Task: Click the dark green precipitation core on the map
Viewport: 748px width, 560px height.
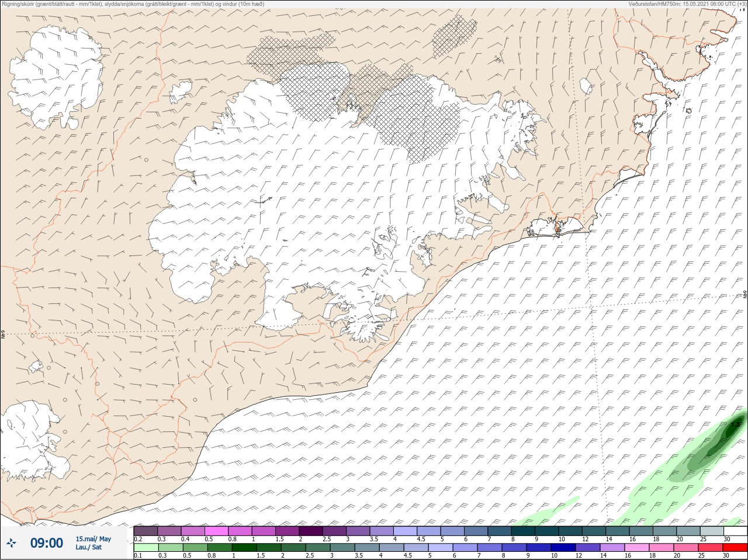Action: [734, 427]
